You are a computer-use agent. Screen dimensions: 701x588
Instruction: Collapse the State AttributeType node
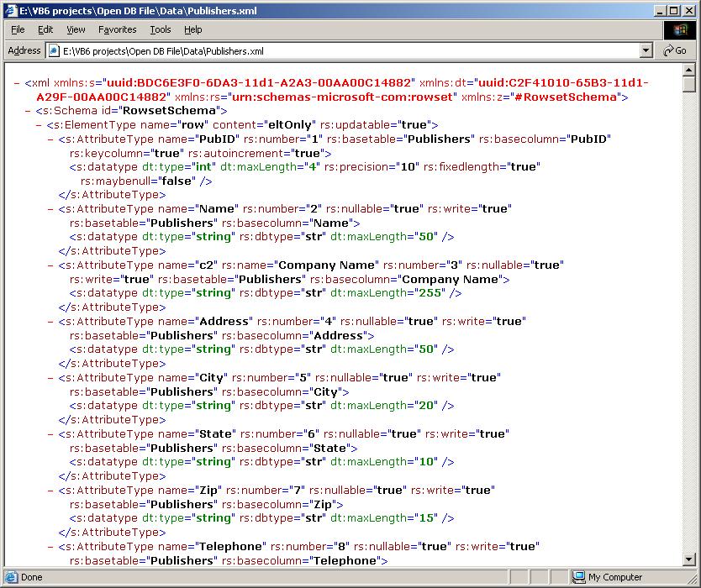point(50,434)
